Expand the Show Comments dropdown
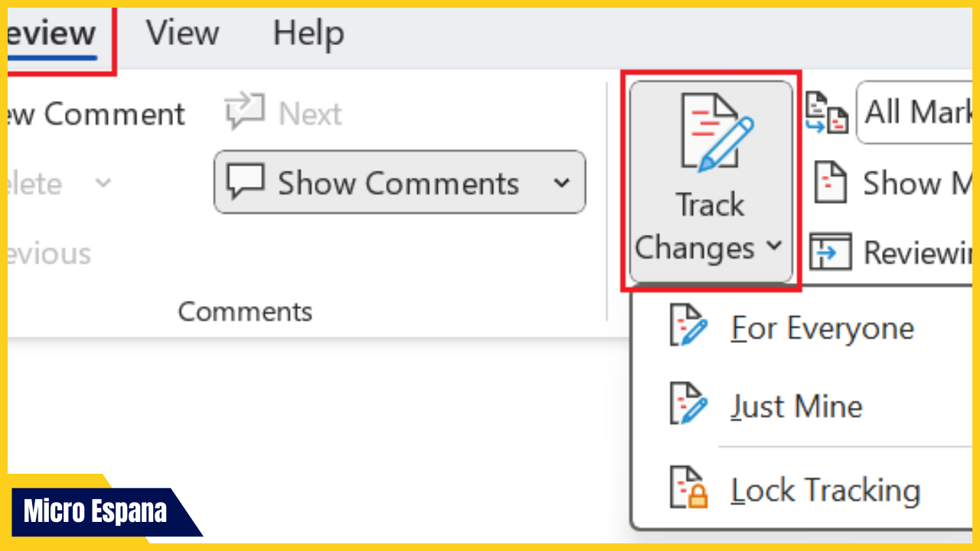 coord(561,182)
